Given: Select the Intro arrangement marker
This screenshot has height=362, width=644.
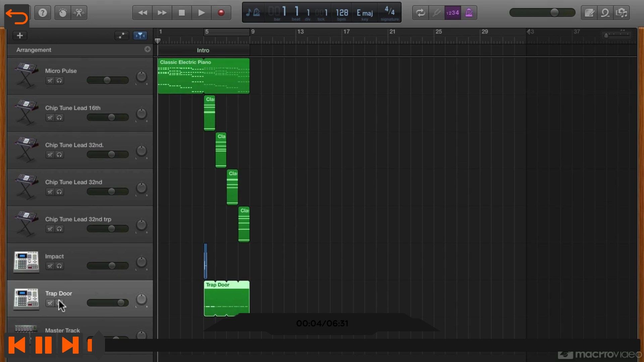Looking at the screenshot, I should tap(203, 50).
